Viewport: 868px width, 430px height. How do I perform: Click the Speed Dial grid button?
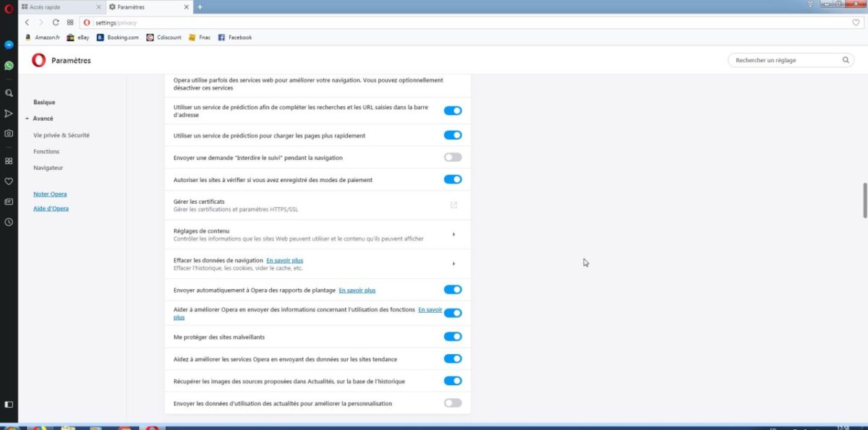[70, 22]
